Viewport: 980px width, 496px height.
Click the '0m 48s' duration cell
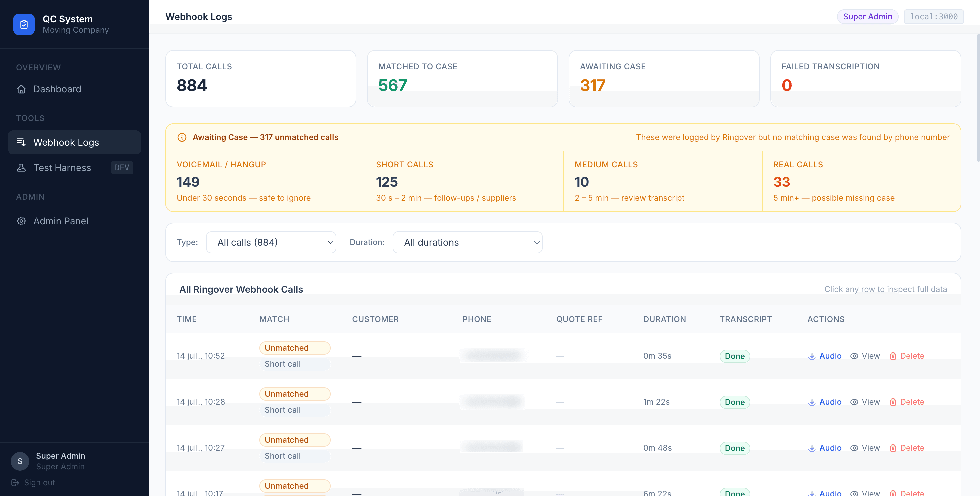tap(657, 448)
